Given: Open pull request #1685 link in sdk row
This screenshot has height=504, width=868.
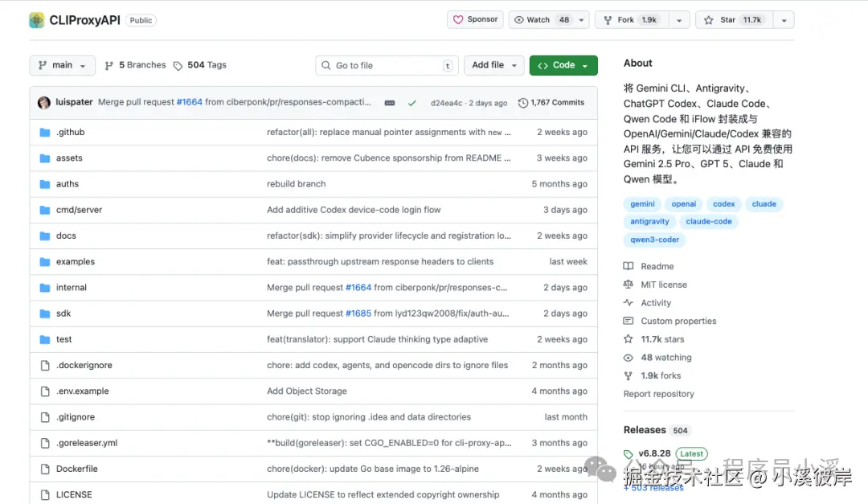Looking at the screenshot, I should (358, 313).
